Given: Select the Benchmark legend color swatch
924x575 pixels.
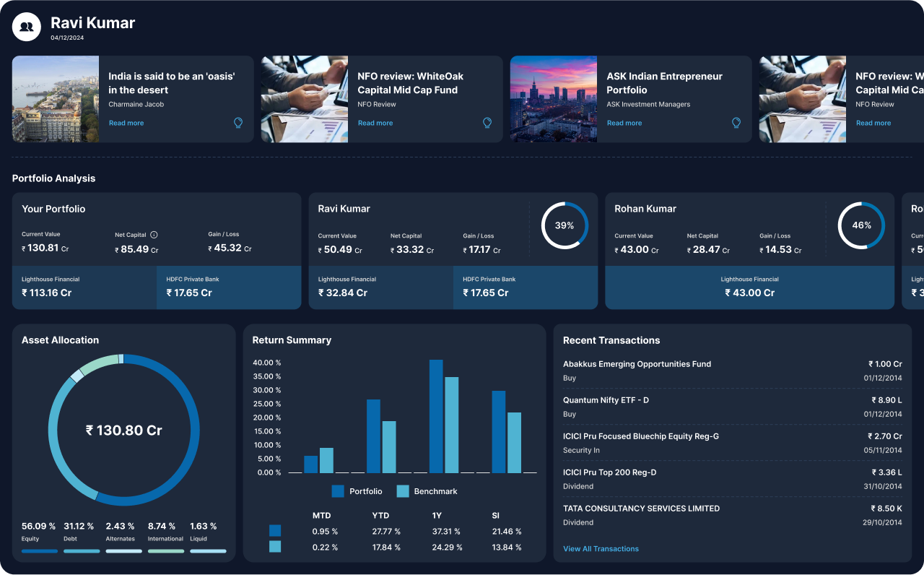Looking at the screenshot, I should click(403, 491).
